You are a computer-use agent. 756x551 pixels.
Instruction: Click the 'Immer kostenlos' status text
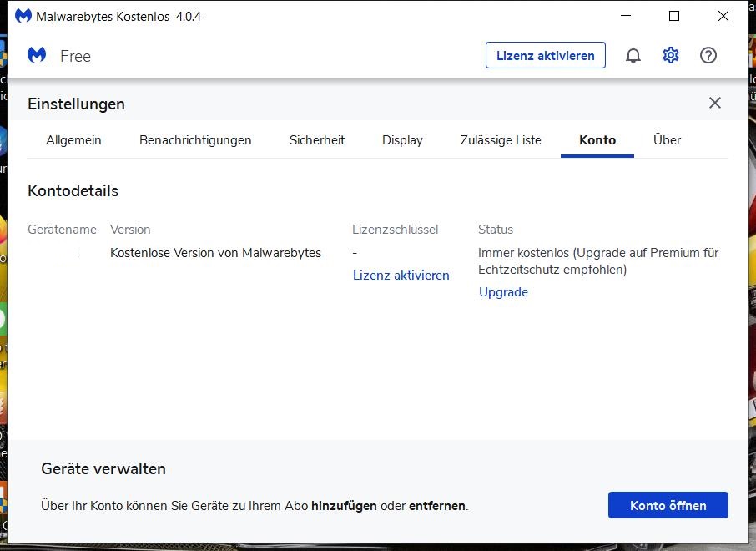pos(598,261)
